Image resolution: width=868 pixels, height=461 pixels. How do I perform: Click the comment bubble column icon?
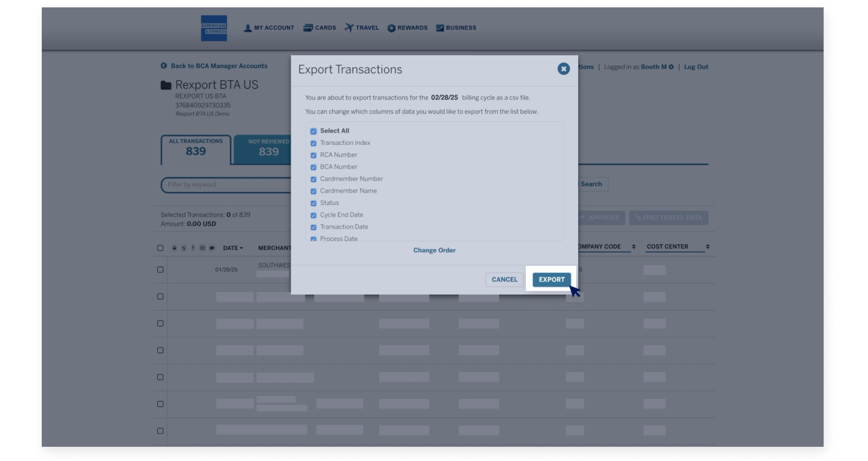(213, 247)
